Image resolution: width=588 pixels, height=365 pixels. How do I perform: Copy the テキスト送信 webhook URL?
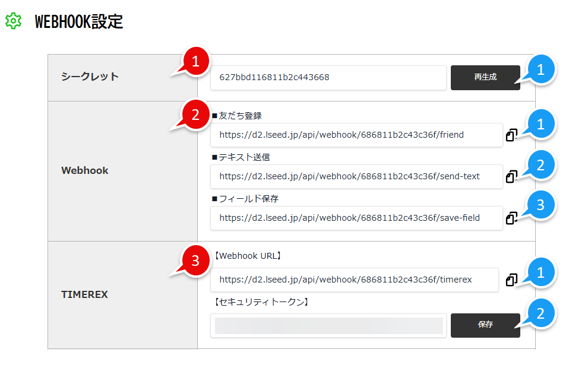[511, 176]
